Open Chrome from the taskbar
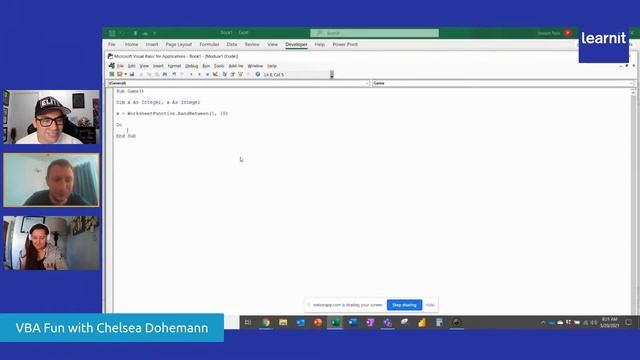The width and height of the screenshot is (640, 360). (266, 322)
